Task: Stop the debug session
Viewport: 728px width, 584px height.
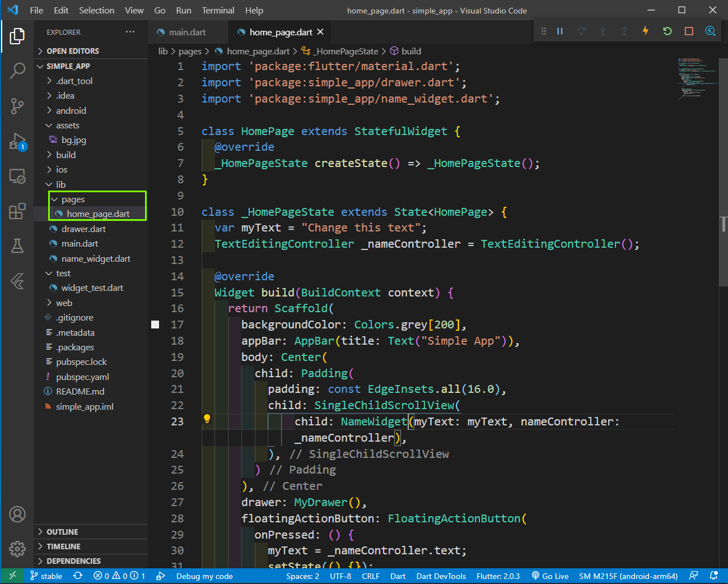Action: (x=689, y=31)
